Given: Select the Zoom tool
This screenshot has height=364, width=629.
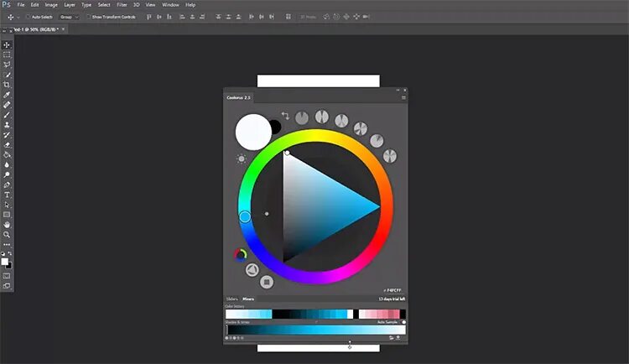Looking at the screenshot, I should (7, 235).
